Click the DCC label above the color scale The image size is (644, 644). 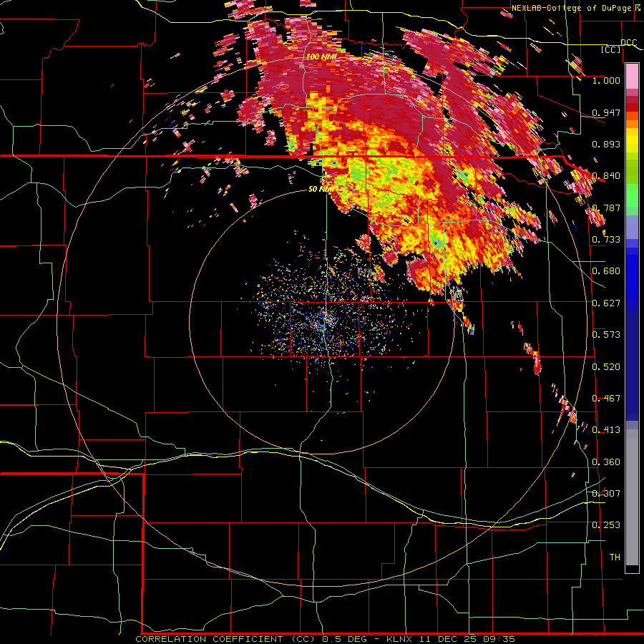pos(628,42)
